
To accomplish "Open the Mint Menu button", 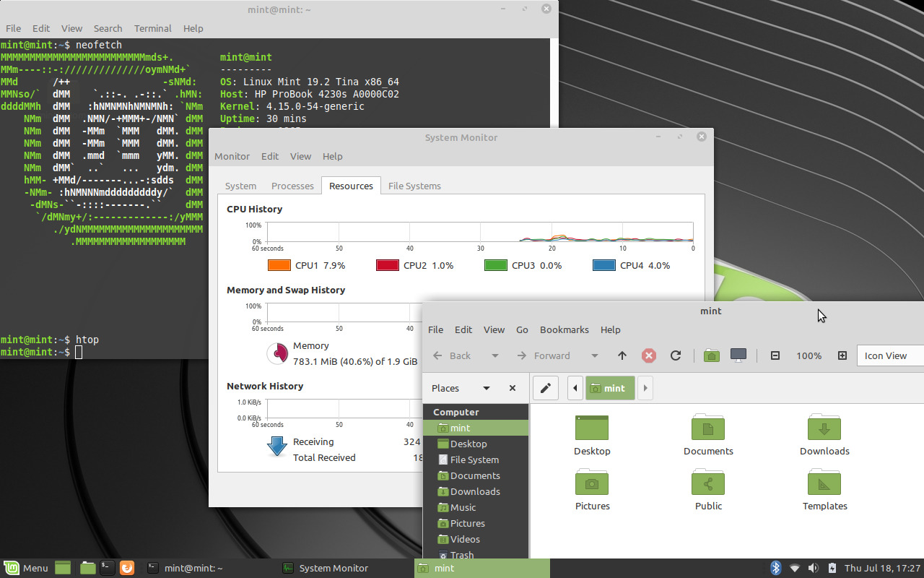I will click(x=26, y=568).
